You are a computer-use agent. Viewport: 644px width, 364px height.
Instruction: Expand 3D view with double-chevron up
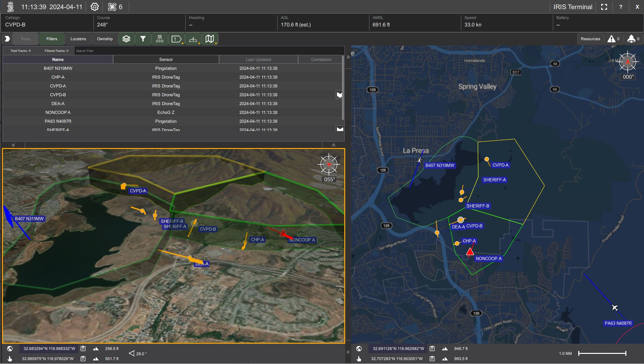point(333,145)
